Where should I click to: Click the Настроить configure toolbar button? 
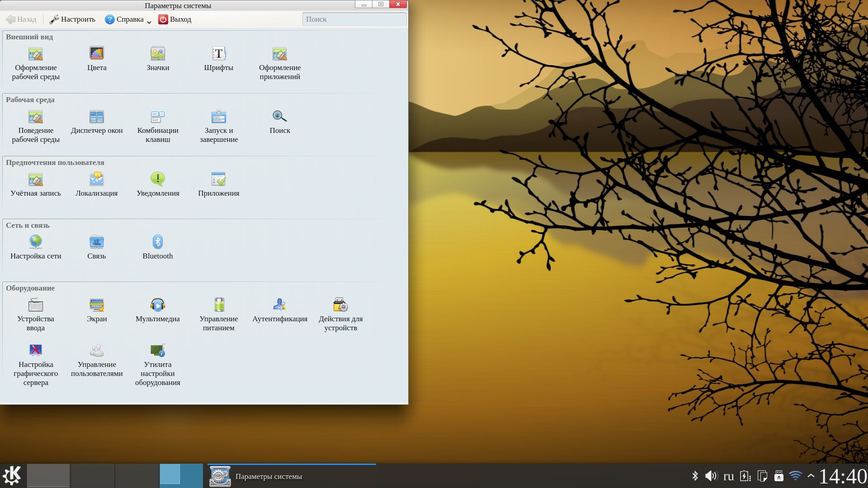tap(72, 19)
